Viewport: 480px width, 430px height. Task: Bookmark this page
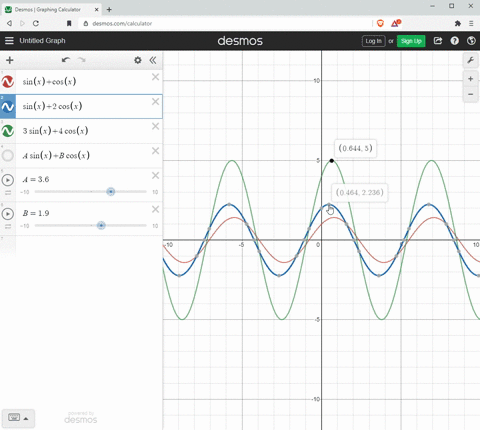tap(69, 23)
